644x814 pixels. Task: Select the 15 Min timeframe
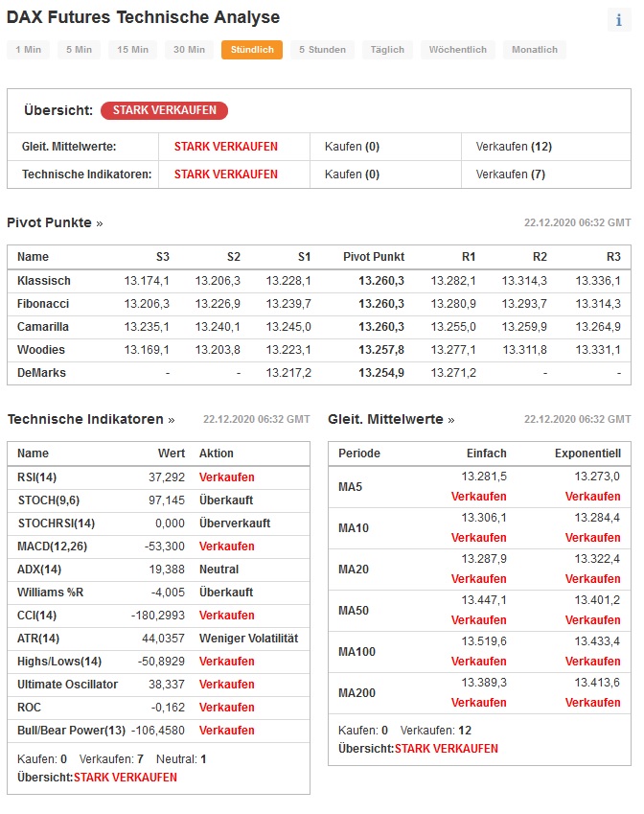tap(131, 49)
